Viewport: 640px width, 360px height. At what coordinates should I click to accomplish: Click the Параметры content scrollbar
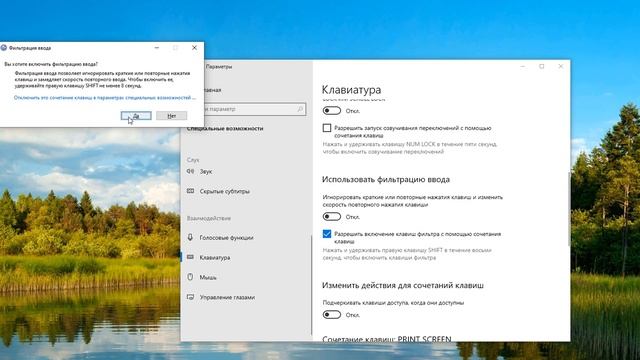coord(569,209)
